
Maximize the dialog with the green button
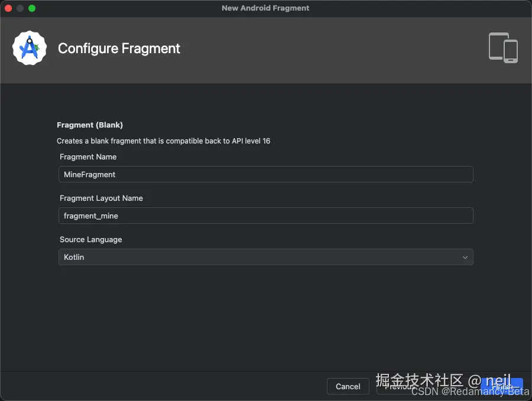point(32,8)
